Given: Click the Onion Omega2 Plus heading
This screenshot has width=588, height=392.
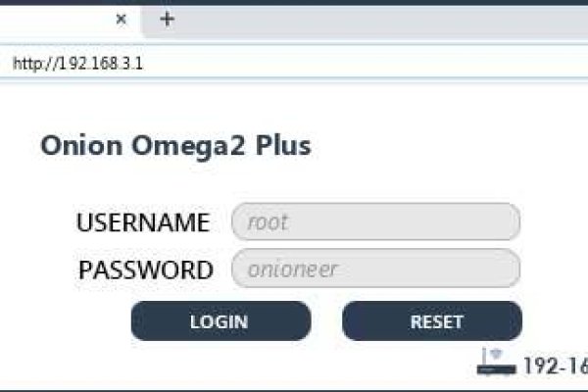Looking at the screenshot, I should 175,146.
